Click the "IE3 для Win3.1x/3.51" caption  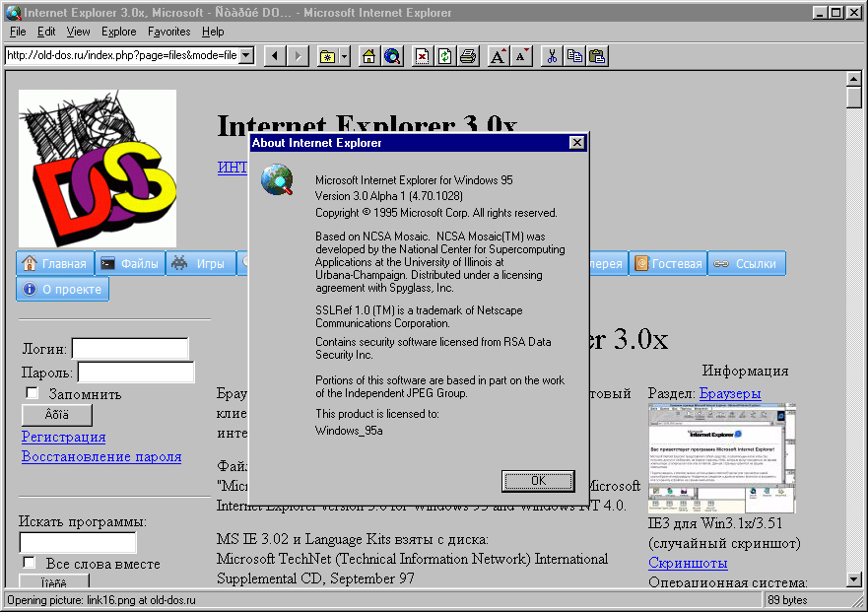715,523
